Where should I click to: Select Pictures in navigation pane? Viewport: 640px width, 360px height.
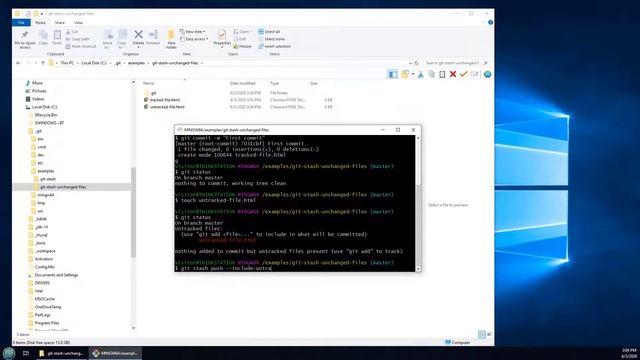pyautogui.click(x=39, y=91)
